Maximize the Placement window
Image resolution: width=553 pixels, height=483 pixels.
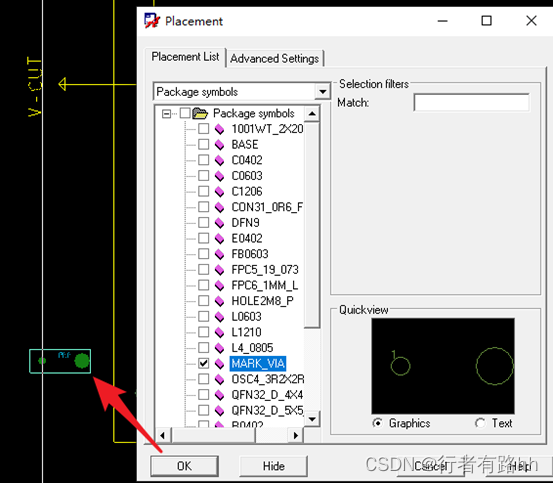point(486,20)
